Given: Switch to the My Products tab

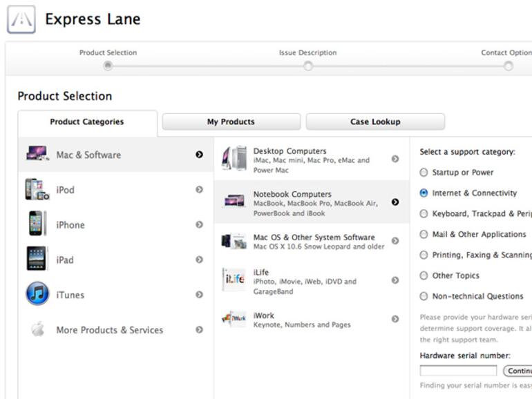Looking at the screenshot, I should [231, 122].
